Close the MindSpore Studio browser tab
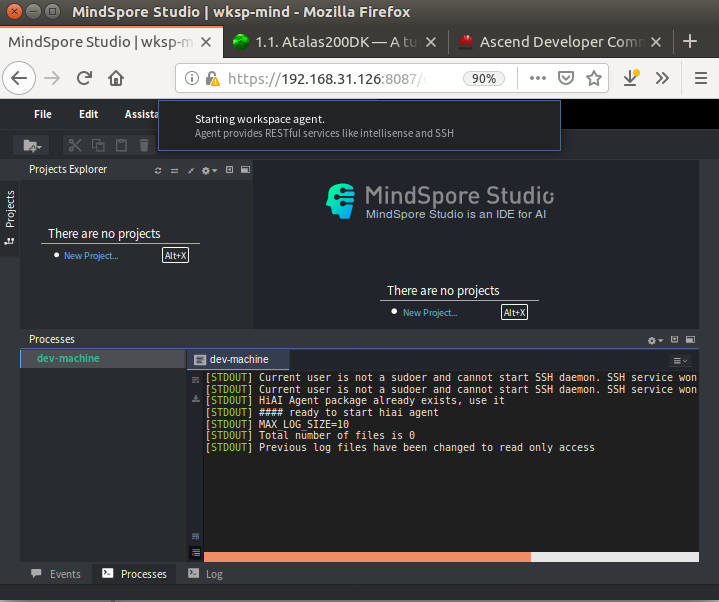Image resolution: width=719 pixels, height=602 pixels. coord(206,42)
